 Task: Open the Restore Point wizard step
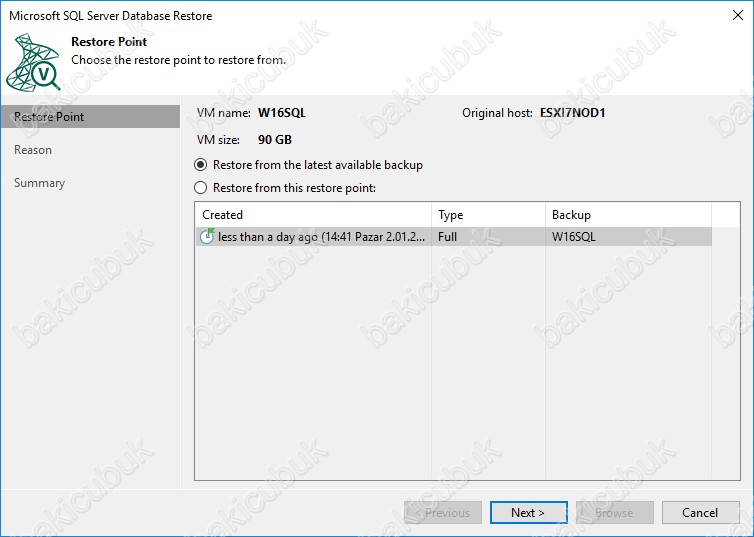click(90, 117)
